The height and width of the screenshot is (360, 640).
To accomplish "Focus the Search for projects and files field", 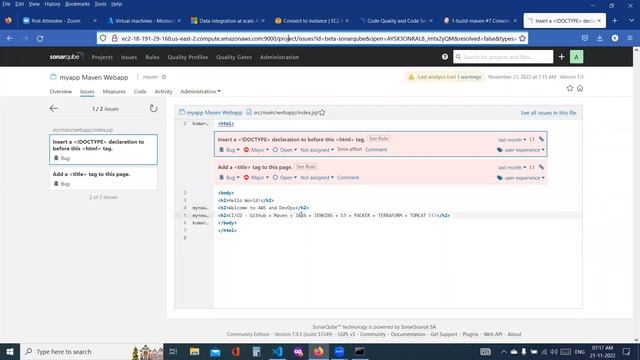I will [x=503, y=57].
